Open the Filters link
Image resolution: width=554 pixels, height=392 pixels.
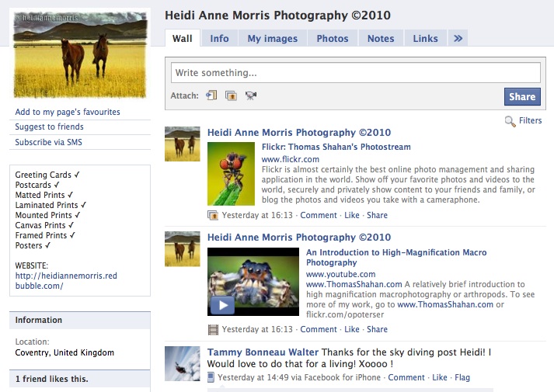pyautogui.click(x=530, y=120)
